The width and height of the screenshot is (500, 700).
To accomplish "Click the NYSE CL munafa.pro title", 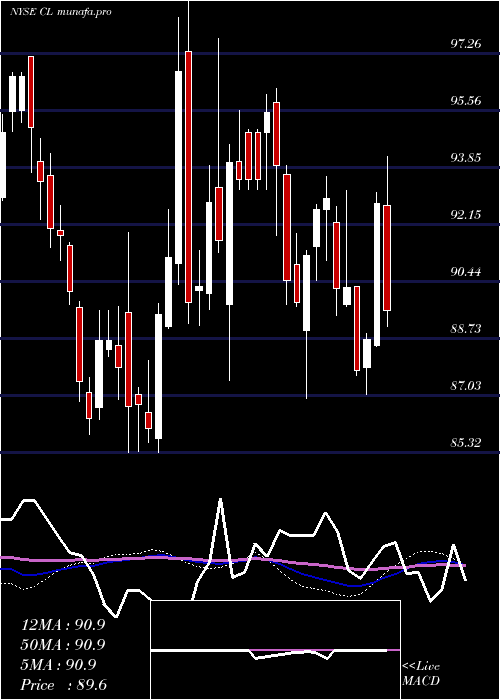I will tap(60, 12).
